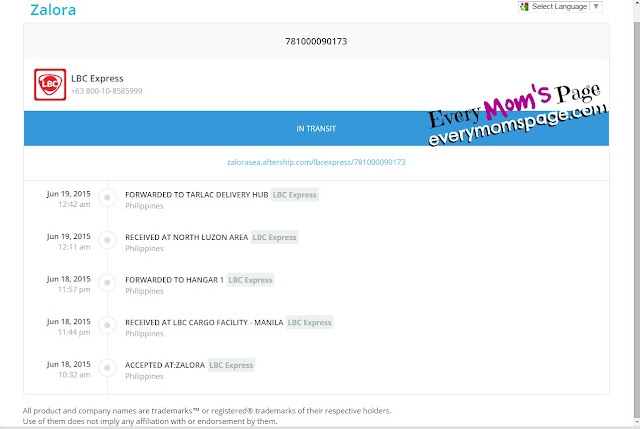640x429 pixels.
Task: Click 'FORWARDED TO TARLAC DELIVERY HUB' text
Action: [197, 195]
